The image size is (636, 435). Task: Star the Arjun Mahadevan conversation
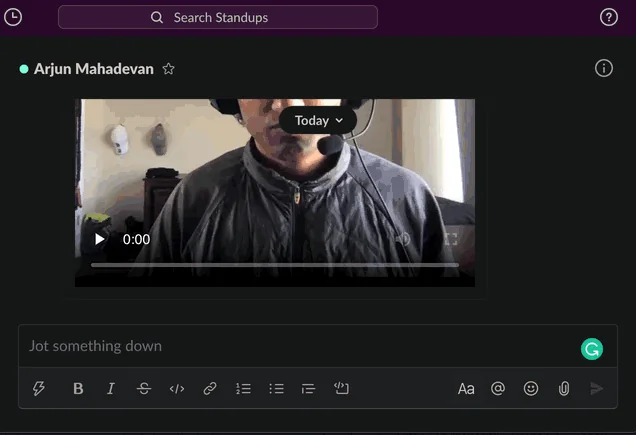168,69
